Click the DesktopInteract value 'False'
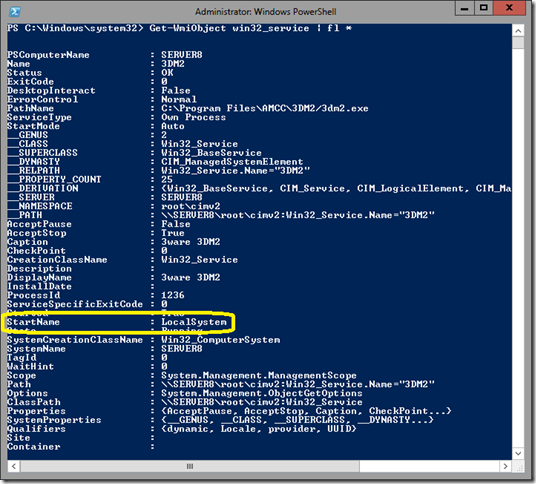536x484 pixels. coord(176,90)
